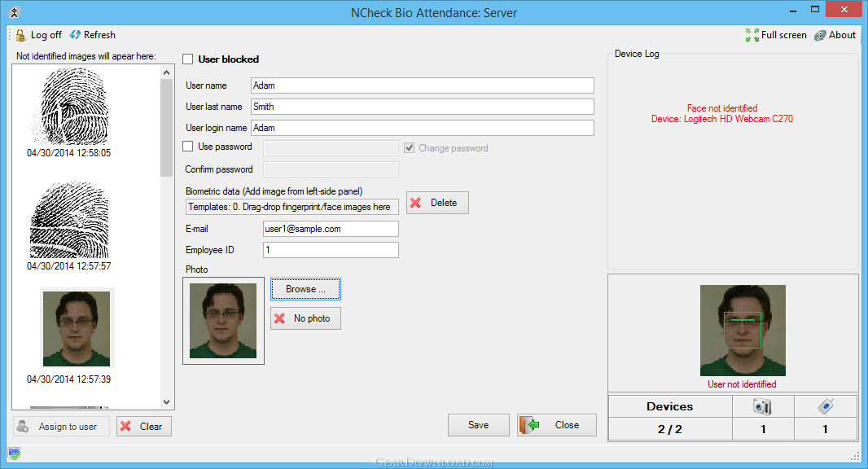The width and height of the screenshot is (868, 469).
Task: Click the door icon on Close
Action: (x=529, y=425)
